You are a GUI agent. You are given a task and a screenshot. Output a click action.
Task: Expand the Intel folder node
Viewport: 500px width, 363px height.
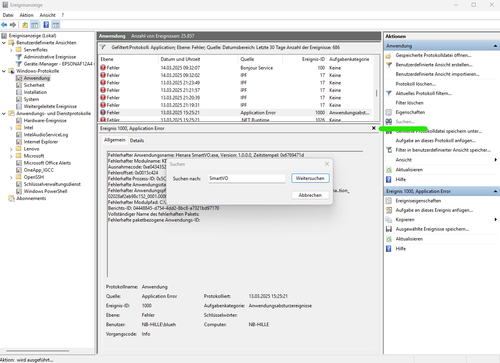click(11, 128)
